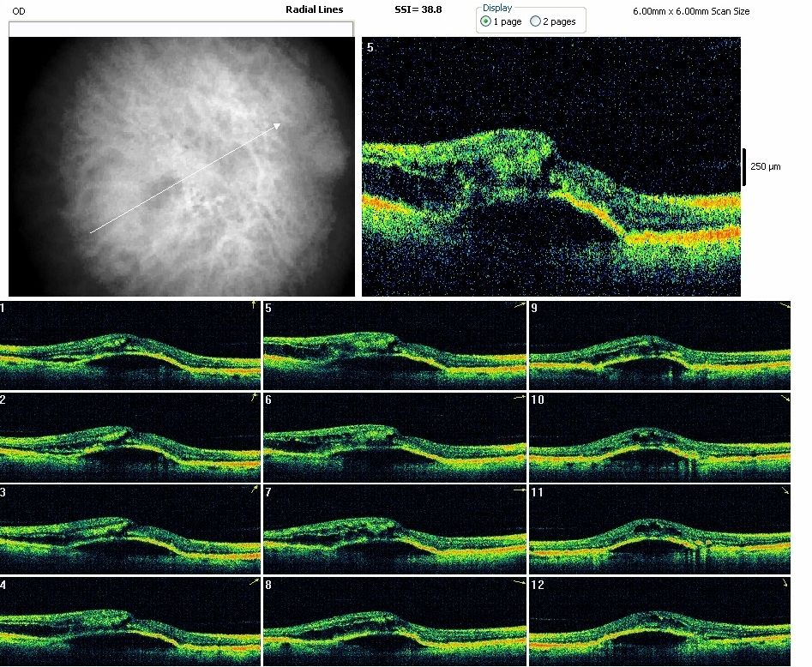Screen dimensions: 812x667
Task: Click the large enlarged OCT scan 5 image
Action: pos(550,166)
